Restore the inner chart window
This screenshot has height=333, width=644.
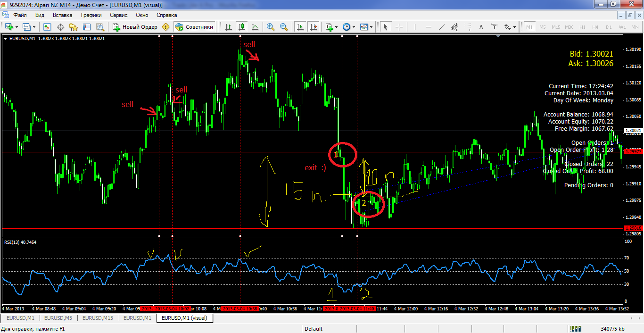pyautogui.click(x=630, y=15)
